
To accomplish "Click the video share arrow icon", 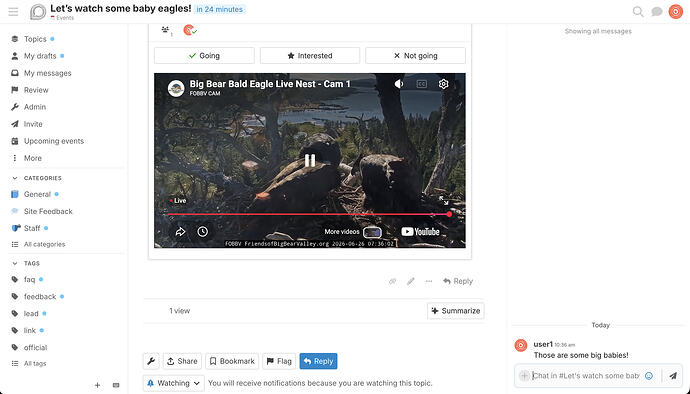I will [x=180, y=232].
